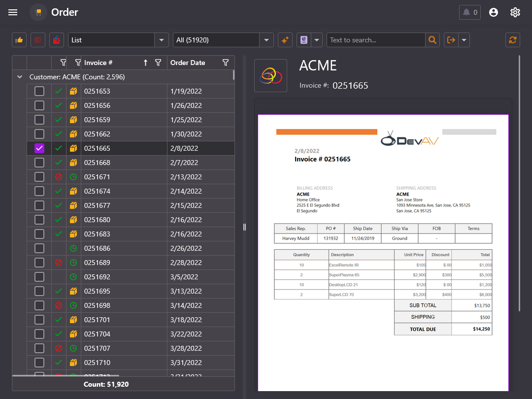Viewport: 532px width, 399px height.
Task: Click the splitter handle between grid and preview
Action: pos(244,227)
